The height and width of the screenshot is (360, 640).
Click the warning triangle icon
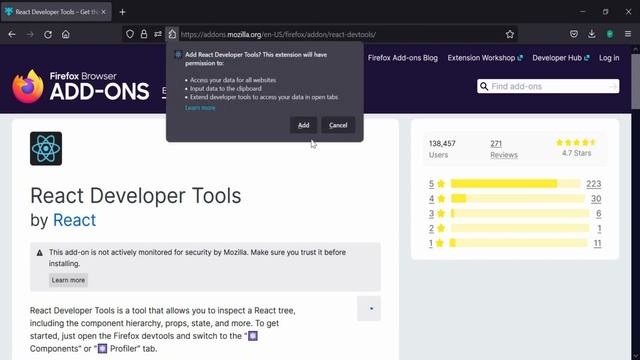coord(40,253)
